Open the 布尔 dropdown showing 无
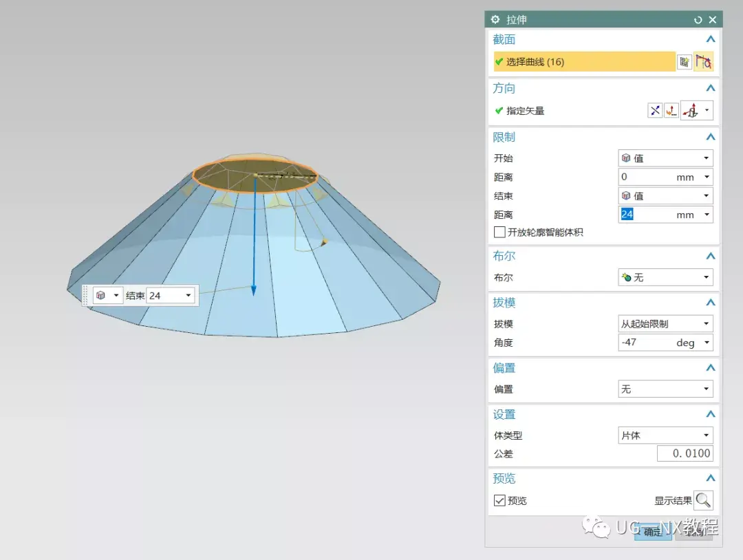Image resolution: width=743 pixels, height=560 pixels. pos(665,277)
